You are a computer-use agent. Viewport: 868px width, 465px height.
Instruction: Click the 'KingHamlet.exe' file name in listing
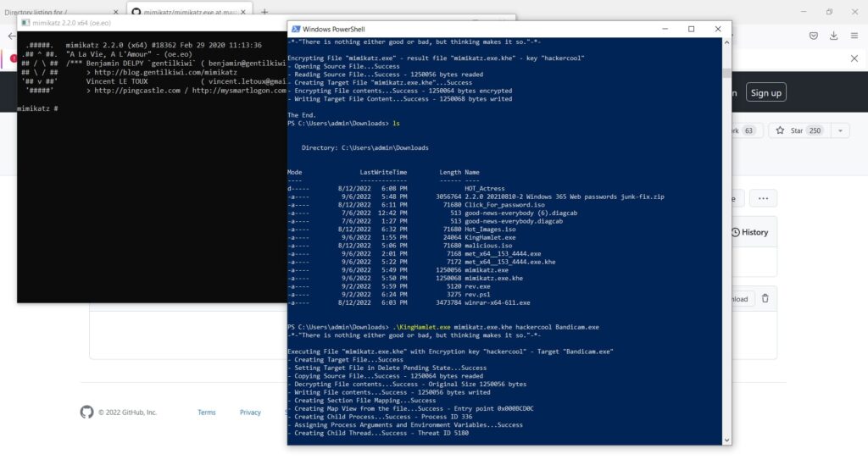[x=490, y=237]
